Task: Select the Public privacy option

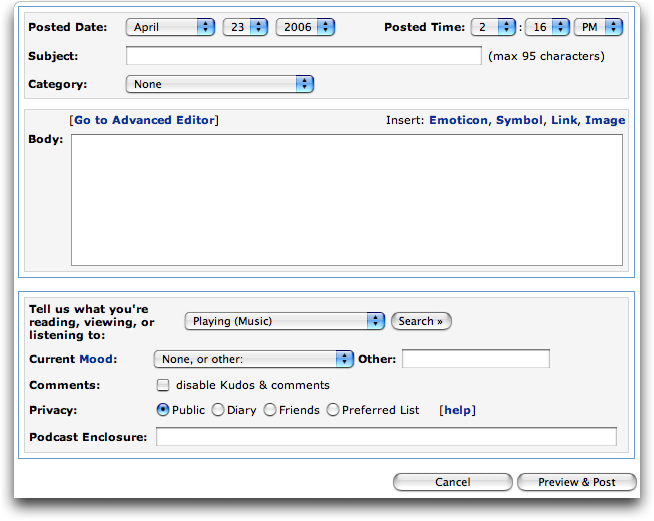Action: (x=163, y=410)
